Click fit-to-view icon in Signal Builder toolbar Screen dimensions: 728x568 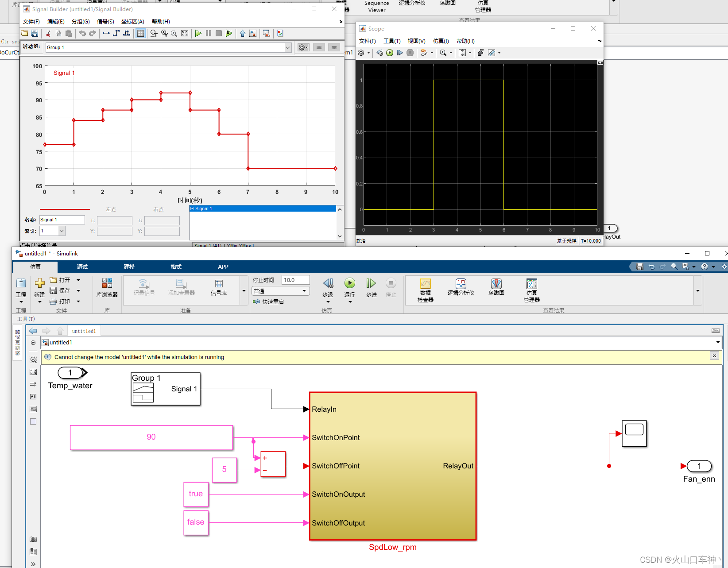[185, 33]
